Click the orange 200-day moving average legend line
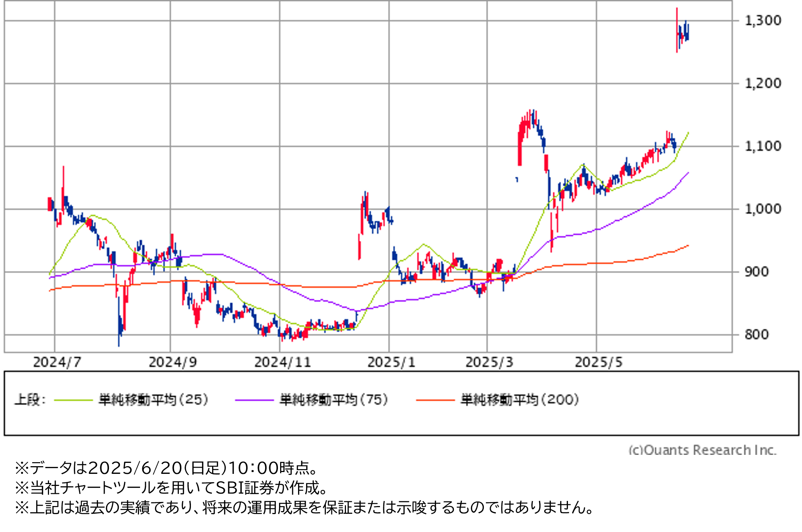The height and width of the screenshot is (532, 802). coord(435,400)
